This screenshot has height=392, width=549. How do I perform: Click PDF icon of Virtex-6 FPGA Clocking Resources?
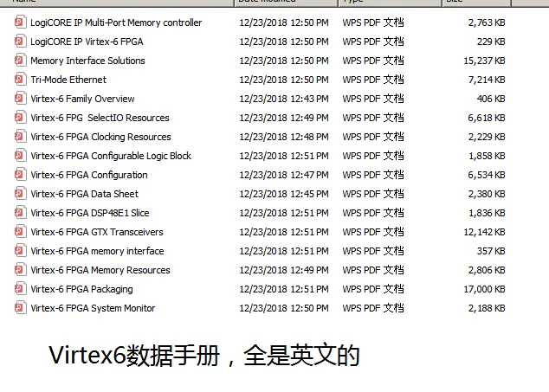(20, 137)
